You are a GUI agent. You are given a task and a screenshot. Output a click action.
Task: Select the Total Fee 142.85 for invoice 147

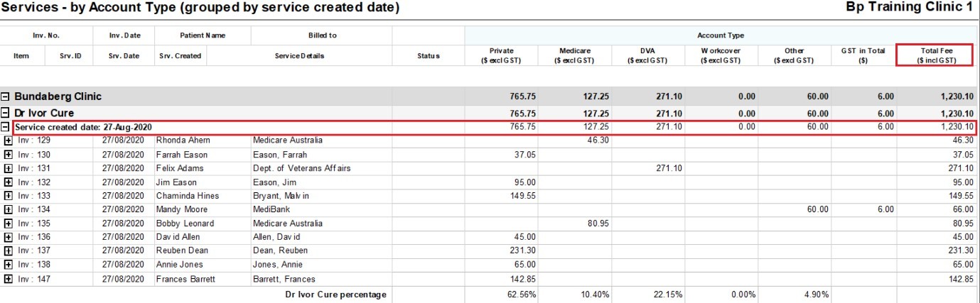(x=960, y=279)
